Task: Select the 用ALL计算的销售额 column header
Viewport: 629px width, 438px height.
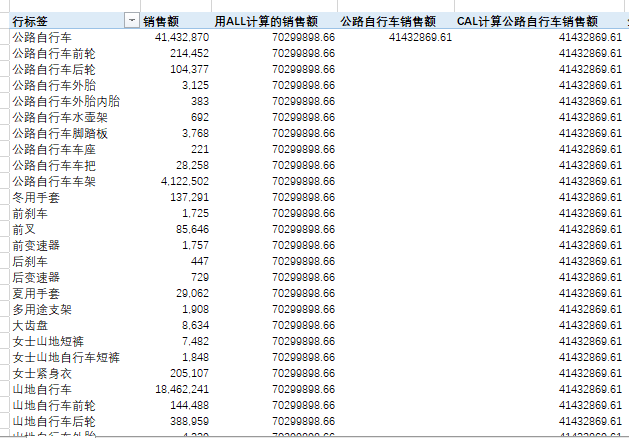Action: (x=266, y=21)
